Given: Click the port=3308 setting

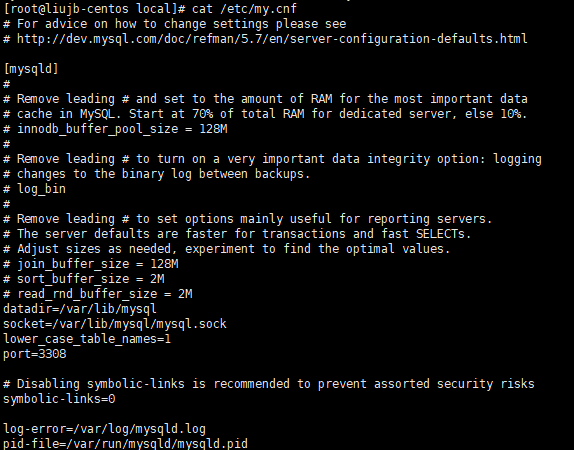Looking at the screenshot, I should [x=35, y=354].
